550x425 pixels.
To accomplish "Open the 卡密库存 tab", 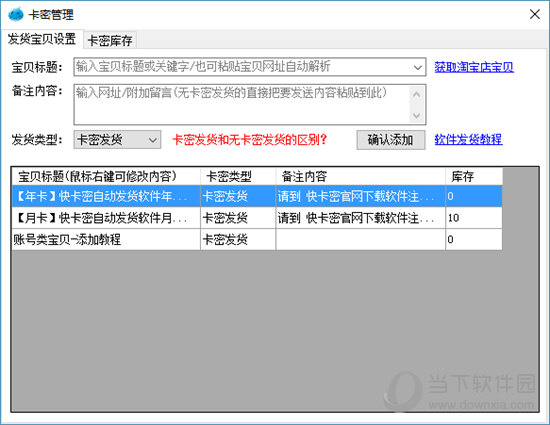I will (110, 40).
